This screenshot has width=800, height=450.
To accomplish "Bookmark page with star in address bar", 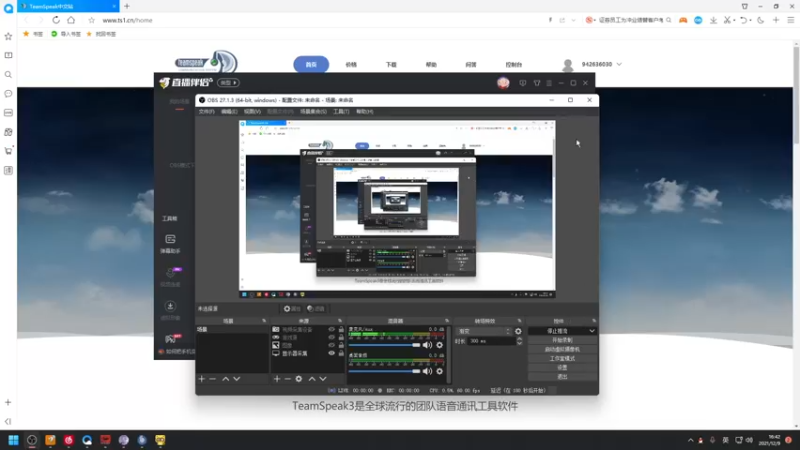I will (x=91, y=20).
